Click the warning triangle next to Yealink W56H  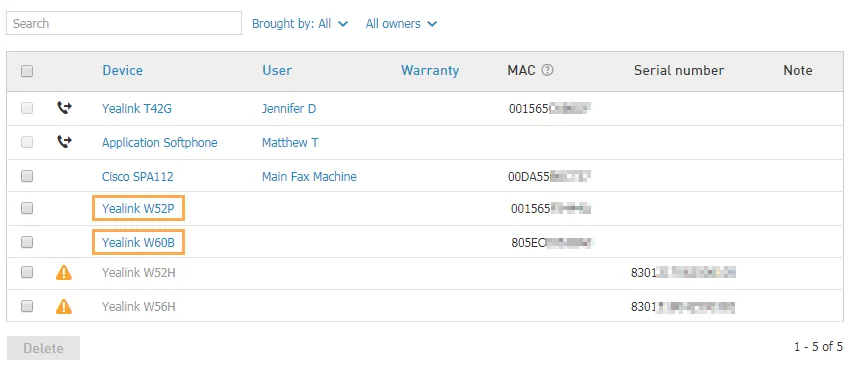click(64, 306)
